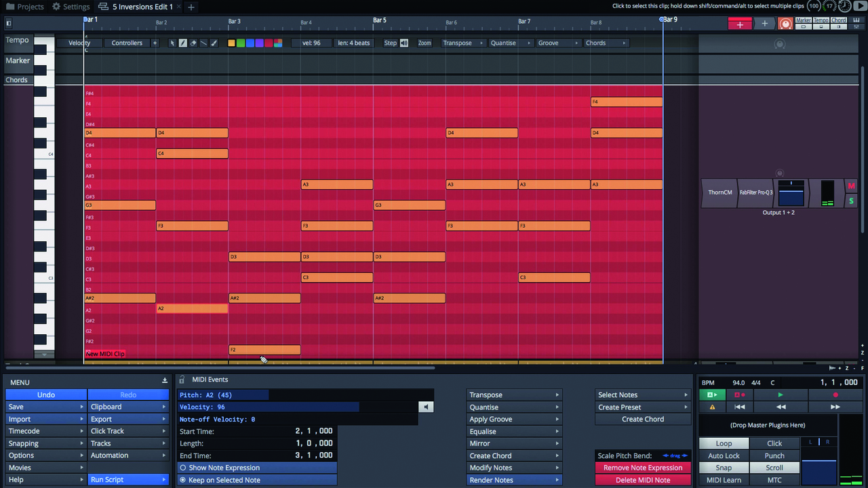Click the Undo button
The height and width of the screenshot is (488, 868).
tap(46, 394)
